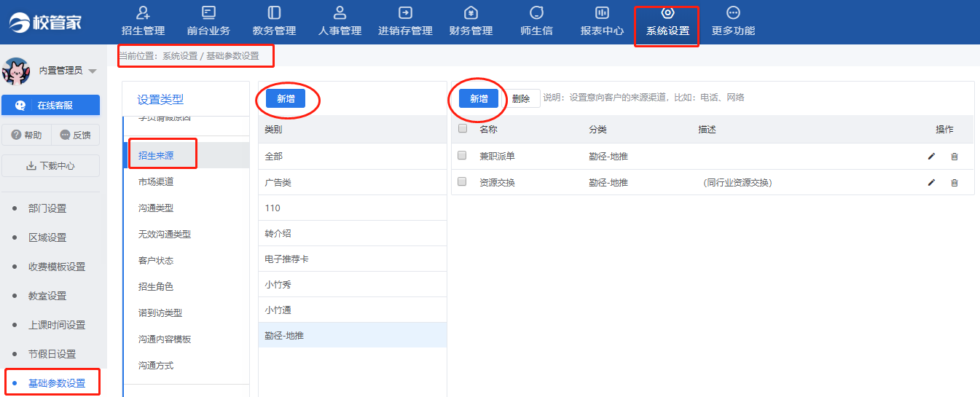Viewport: 980px width, 397px height.
Task: Select 小竹秀 category row
Action: 353,284
